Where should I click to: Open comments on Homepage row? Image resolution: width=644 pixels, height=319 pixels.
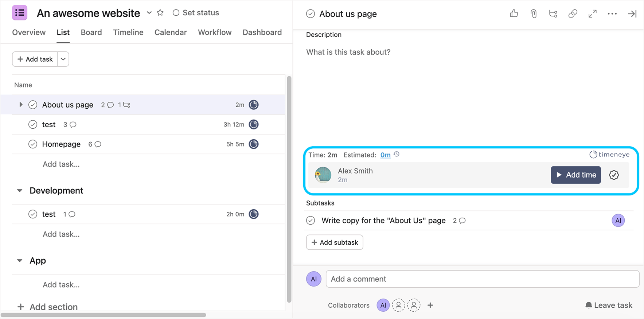coord(95,144)
